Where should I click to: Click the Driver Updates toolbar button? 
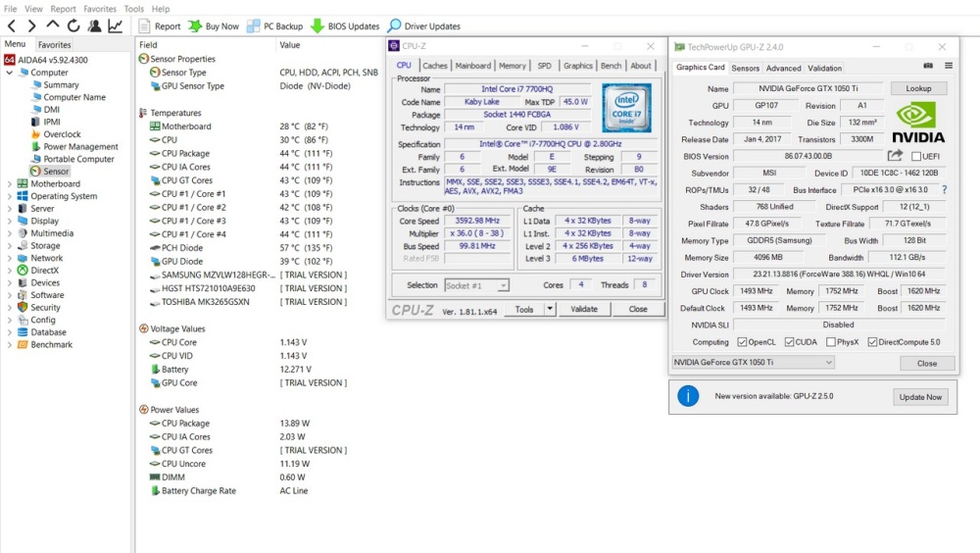423,26
